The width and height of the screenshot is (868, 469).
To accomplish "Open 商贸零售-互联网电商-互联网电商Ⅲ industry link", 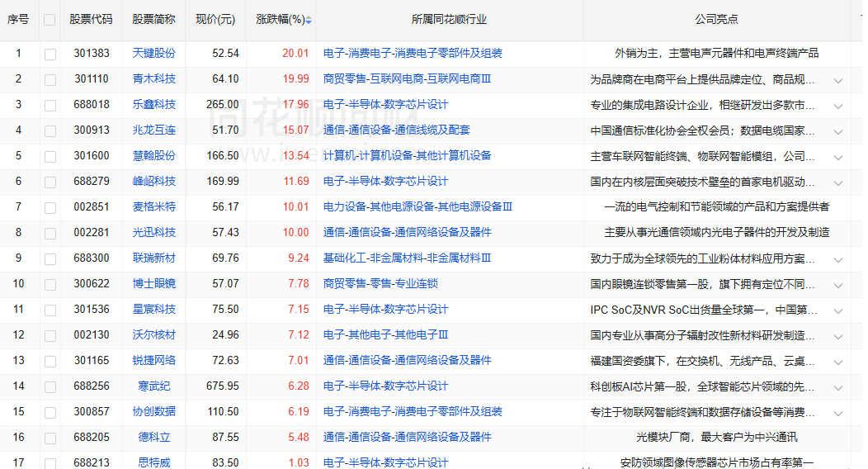I will click(x=407, y=78).
